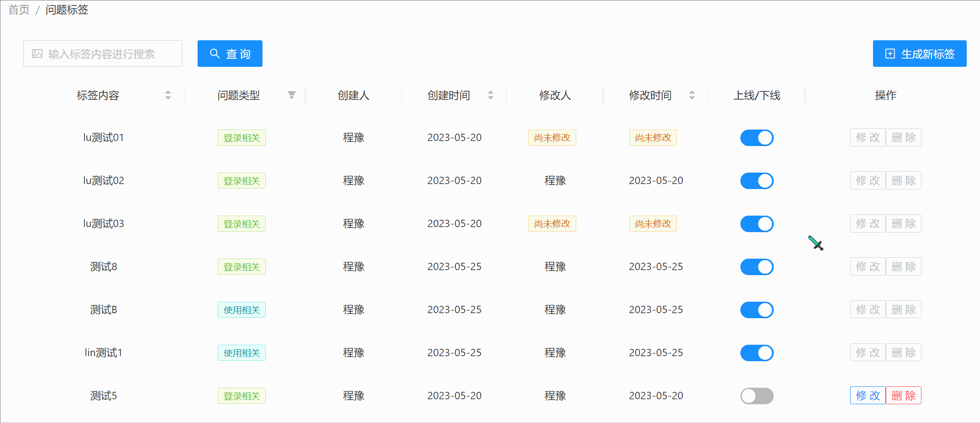Switch off the 测试8 online toggle
This screenshot has width=980, height=423.
(x=757, y=267)
